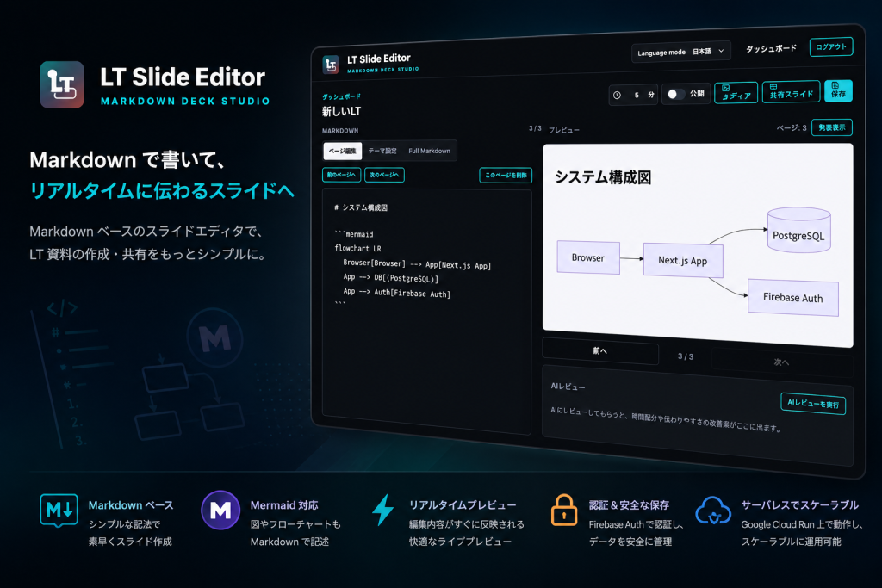
Task: Click the Markdown ベース feature icon
Action: click(59, 510)
